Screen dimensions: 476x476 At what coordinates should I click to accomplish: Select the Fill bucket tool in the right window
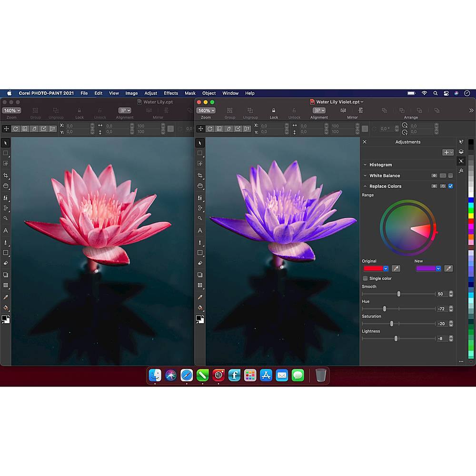click(200, 307)
